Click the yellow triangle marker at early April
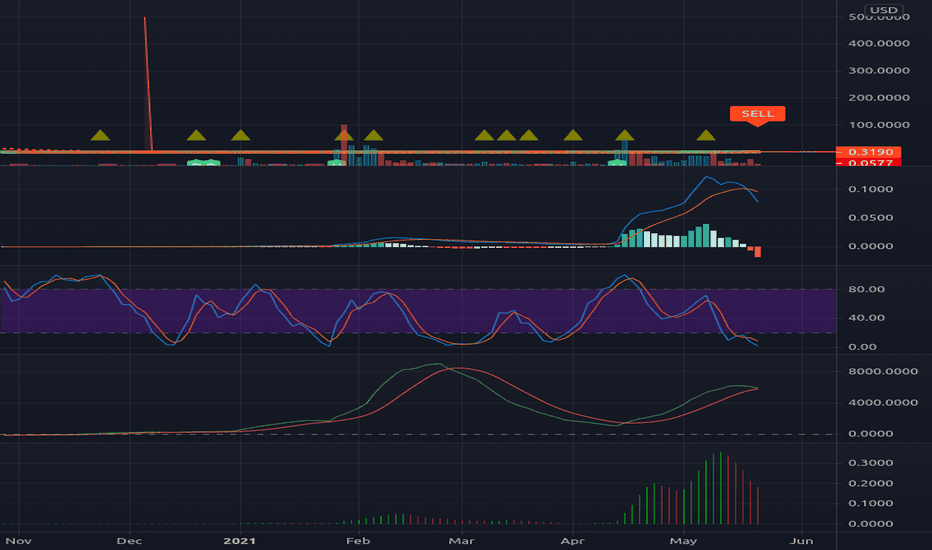 click(x=572, y=136)
